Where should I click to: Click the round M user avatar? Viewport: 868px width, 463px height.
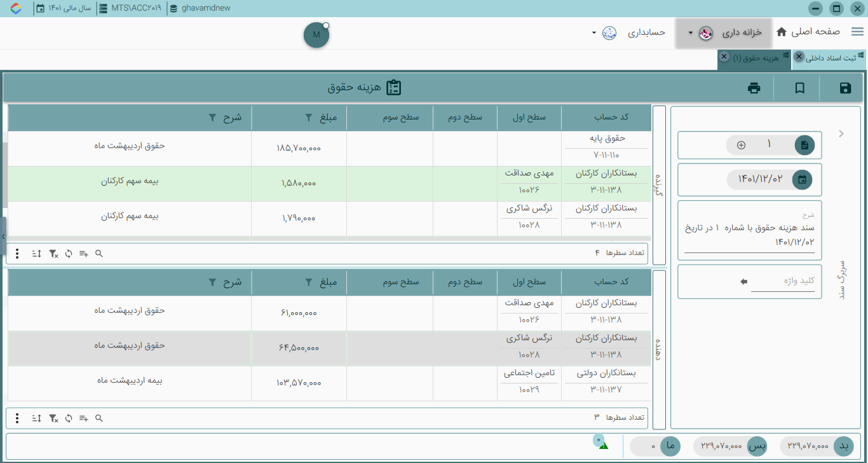(x=316, y=34)
